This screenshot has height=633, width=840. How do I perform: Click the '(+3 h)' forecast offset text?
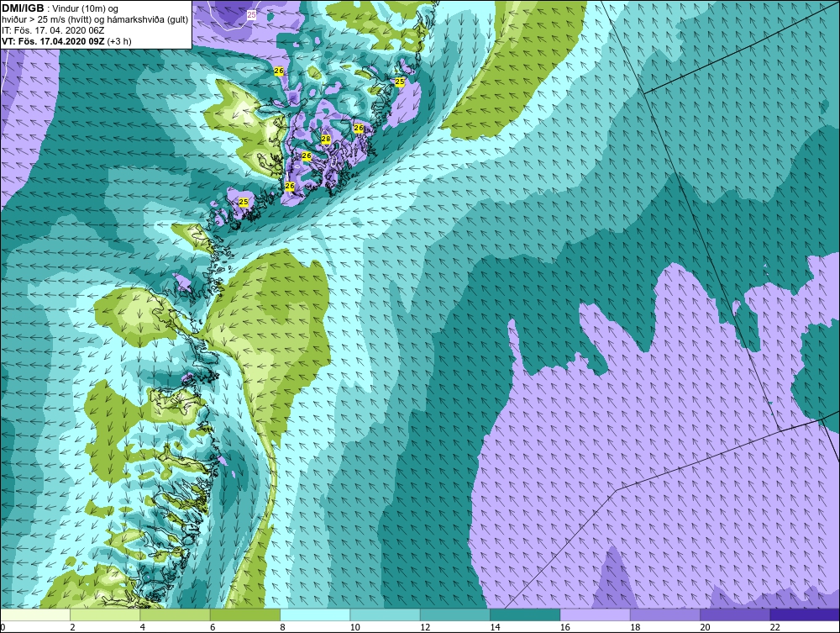point(119,41)
